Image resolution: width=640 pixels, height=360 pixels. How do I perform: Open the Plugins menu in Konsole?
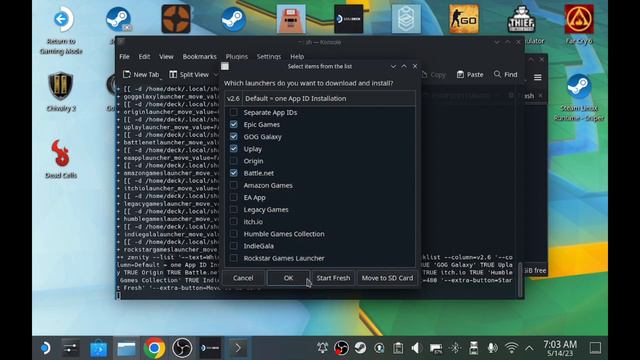click(237, 56)
